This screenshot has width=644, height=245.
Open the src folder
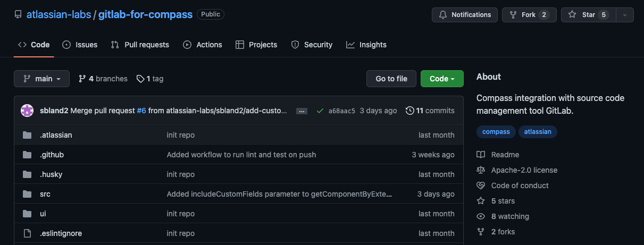coord(45,194)
